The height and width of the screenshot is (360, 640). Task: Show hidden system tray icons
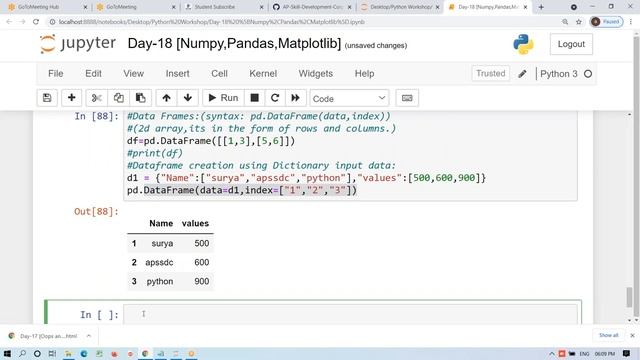click(x=551, y=353)
